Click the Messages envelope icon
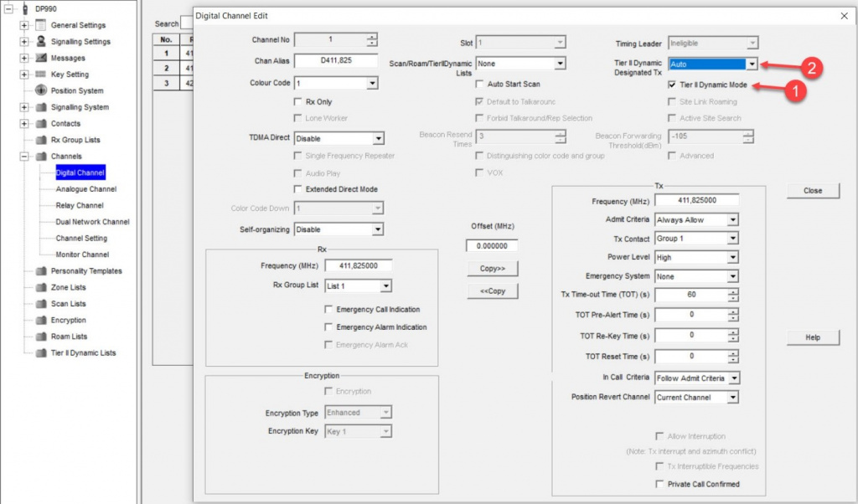 (40, 58)
